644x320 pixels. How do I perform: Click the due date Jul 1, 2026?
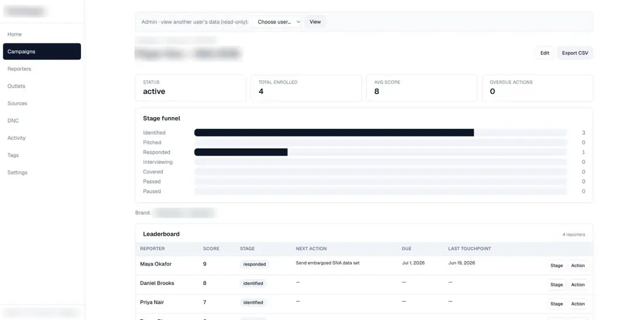[x=413, y=263]
